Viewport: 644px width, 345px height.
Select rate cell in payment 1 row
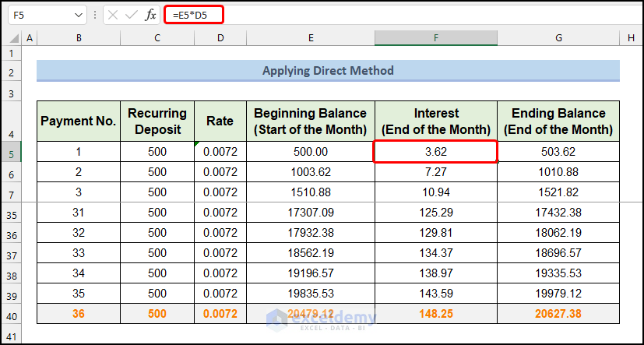220,152
